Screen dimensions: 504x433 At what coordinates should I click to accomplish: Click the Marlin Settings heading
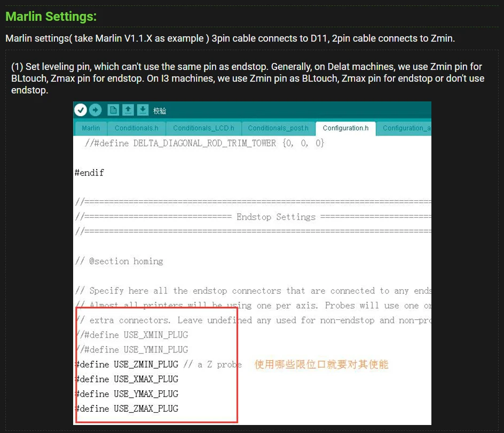pos(51,17)
